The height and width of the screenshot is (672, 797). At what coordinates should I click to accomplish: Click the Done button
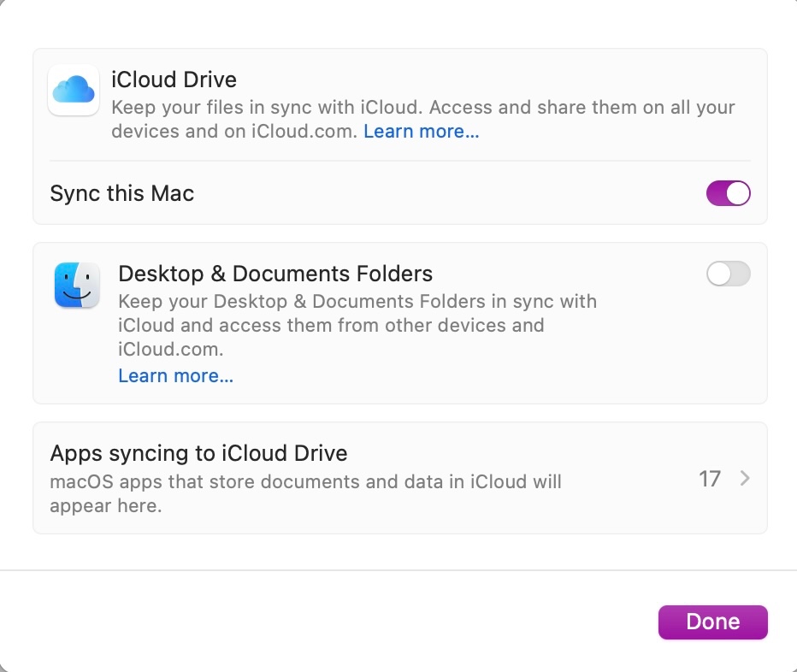coord(712,622)
